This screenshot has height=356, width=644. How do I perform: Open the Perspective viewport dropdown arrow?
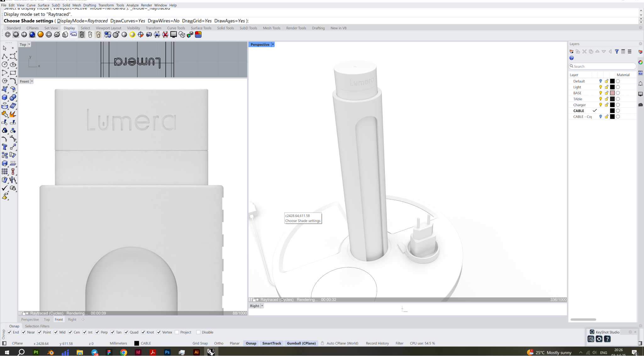tap(273, 45)
